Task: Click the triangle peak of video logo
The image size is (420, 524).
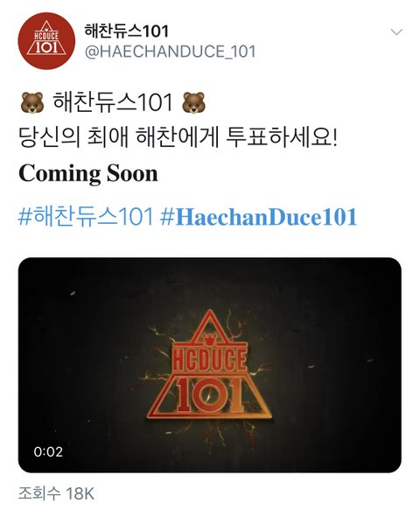Action: [210, 321]
